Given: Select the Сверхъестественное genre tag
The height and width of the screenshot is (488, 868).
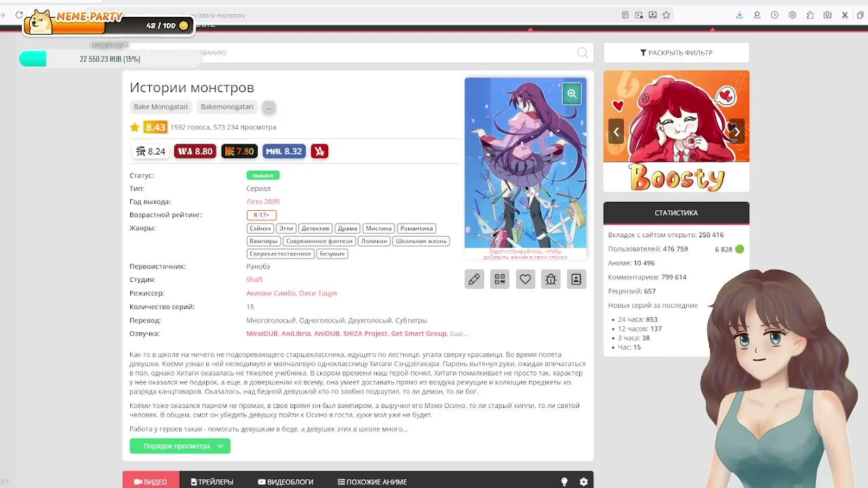Looking at the screenshot, I should 281,253.
